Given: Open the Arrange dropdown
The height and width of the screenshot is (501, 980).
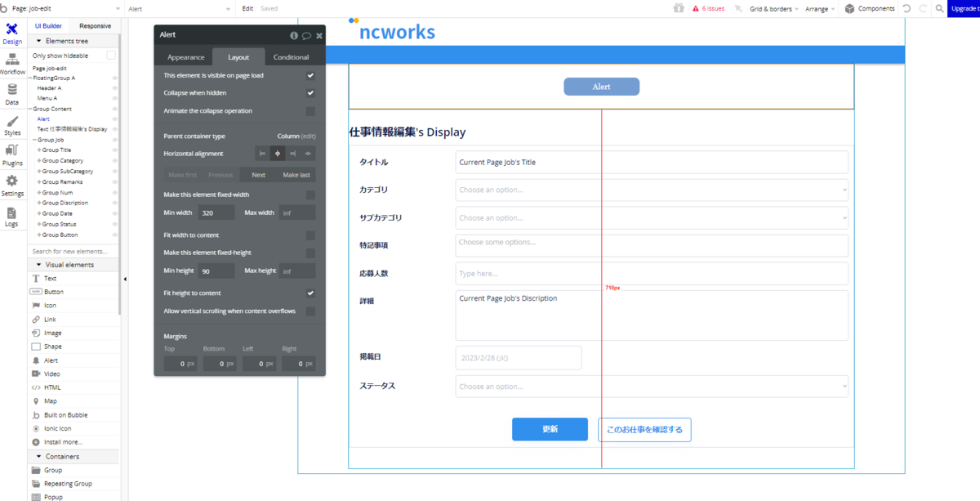Looking at the screenshot, I should coord(820,8).
